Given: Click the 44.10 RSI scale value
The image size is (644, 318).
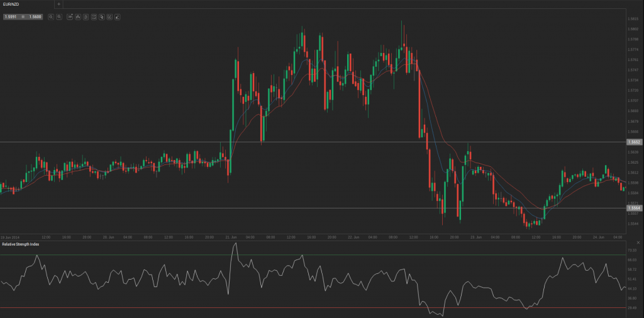Looking at the screenshot, I should (633, 288).
